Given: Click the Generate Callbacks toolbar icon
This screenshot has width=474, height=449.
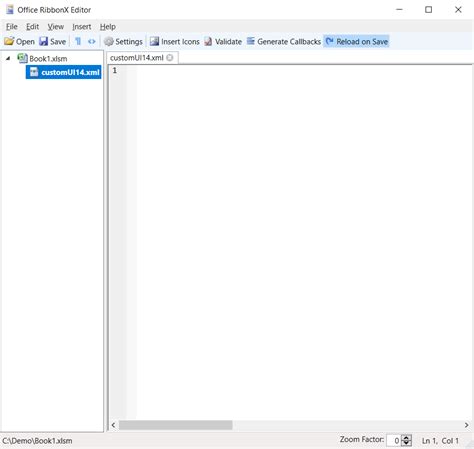Looking at the screenshot, I should coord(251,41).
